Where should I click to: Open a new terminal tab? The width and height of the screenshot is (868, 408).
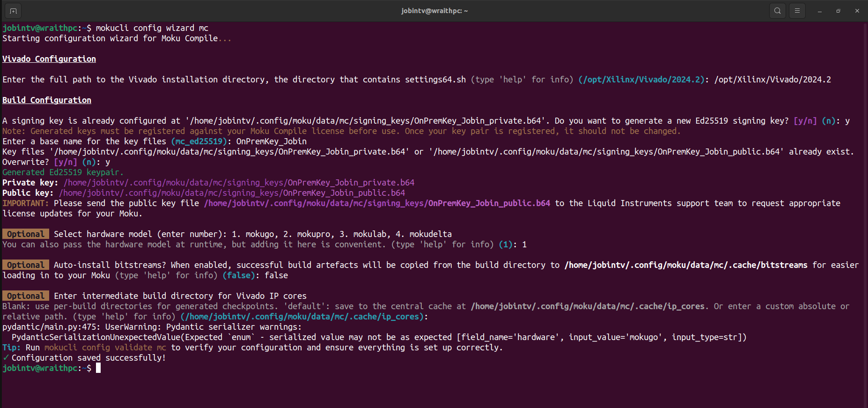[13, 11]
